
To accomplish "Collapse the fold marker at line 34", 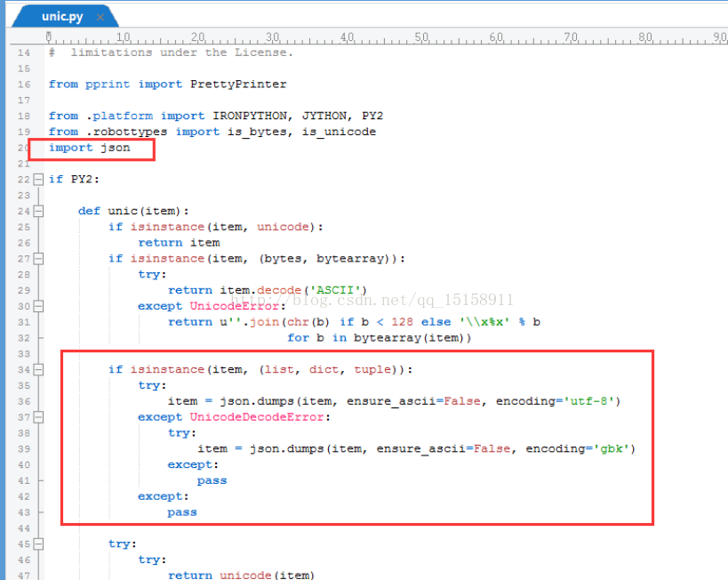I will pyautogui.click(x=38, y=369).
